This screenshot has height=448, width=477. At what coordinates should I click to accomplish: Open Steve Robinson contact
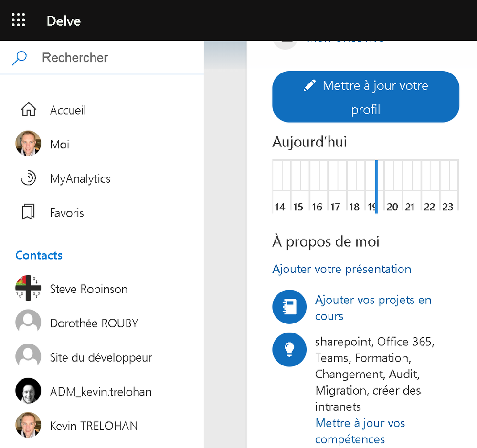pos(88,289)
